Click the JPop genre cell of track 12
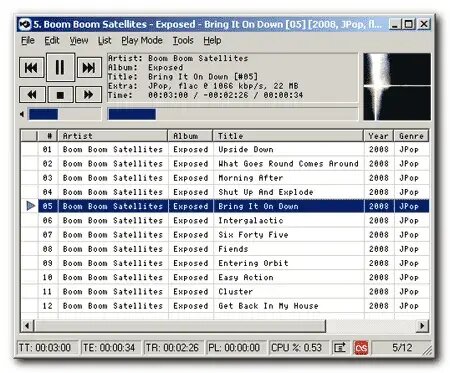This screenshot has width=450, height=373. click(411, 306)
